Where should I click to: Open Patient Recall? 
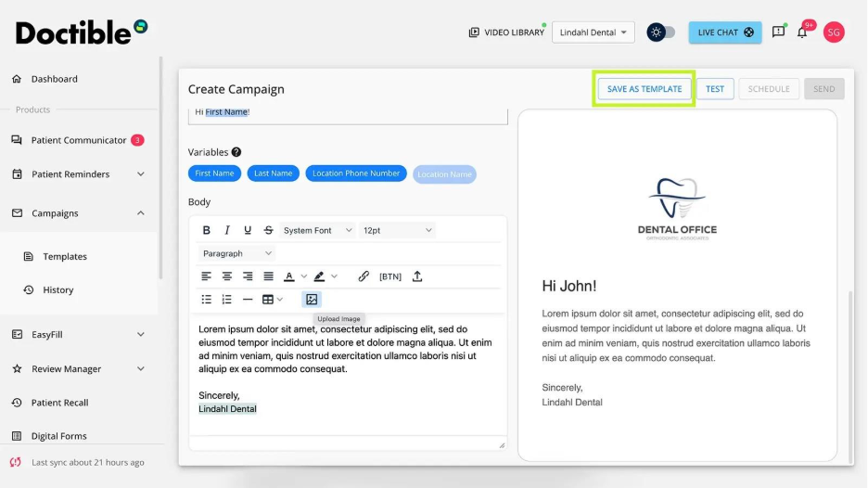coord(59,403)
